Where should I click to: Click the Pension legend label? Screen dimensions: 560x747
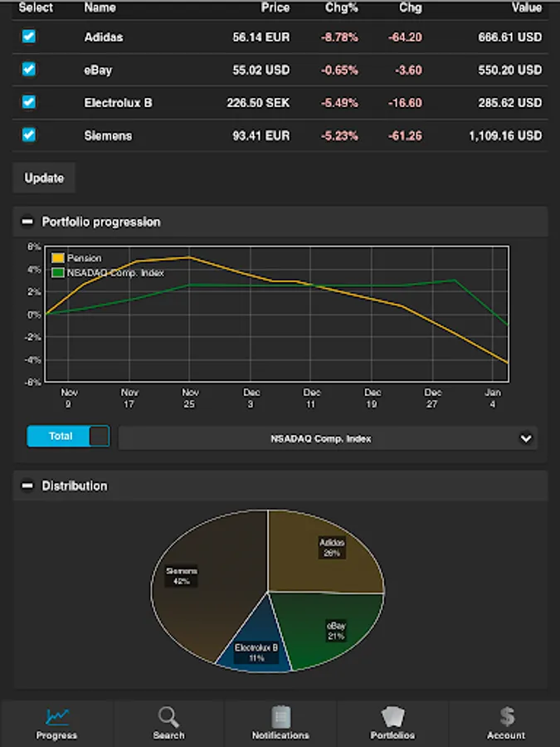[85, 258]
